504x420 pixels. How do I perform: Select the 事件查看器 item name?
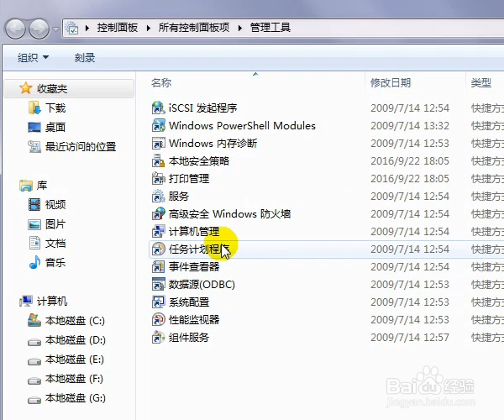pyautogui.click(x=194, y=267)
